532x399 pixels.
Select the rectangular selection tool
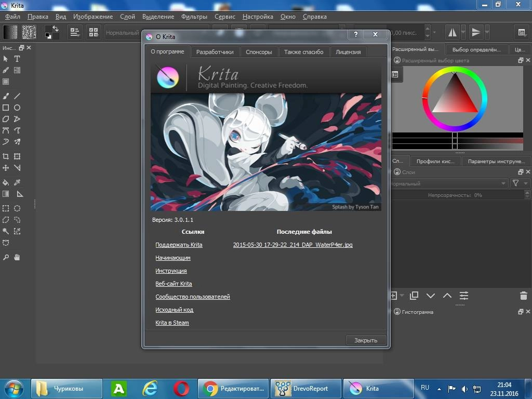tap(5, 208)
